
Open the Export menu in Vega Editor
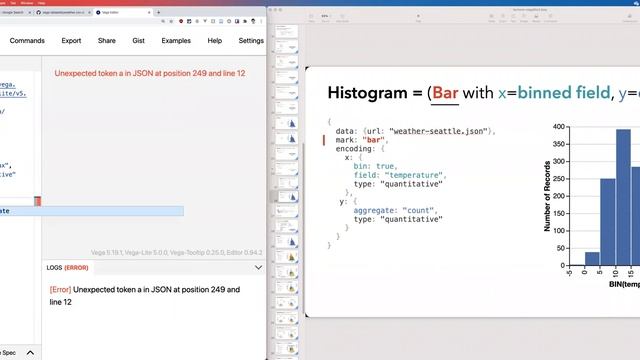coord(71,41)
